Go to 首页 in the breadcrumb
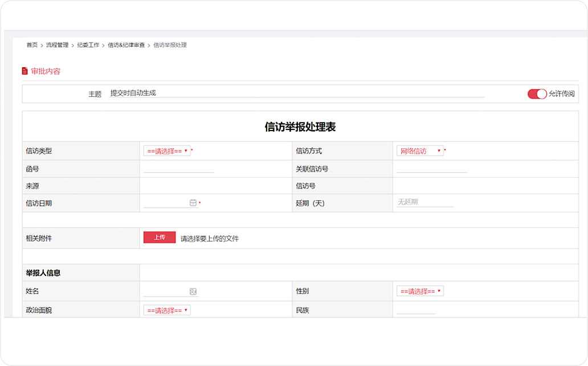The image size is (588, 366). 32,45
